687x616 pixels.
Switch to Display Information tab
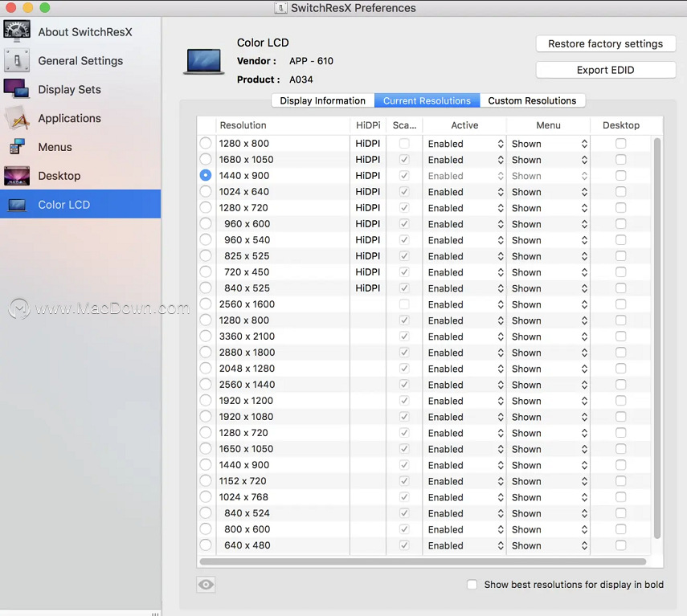pos(323,100)
